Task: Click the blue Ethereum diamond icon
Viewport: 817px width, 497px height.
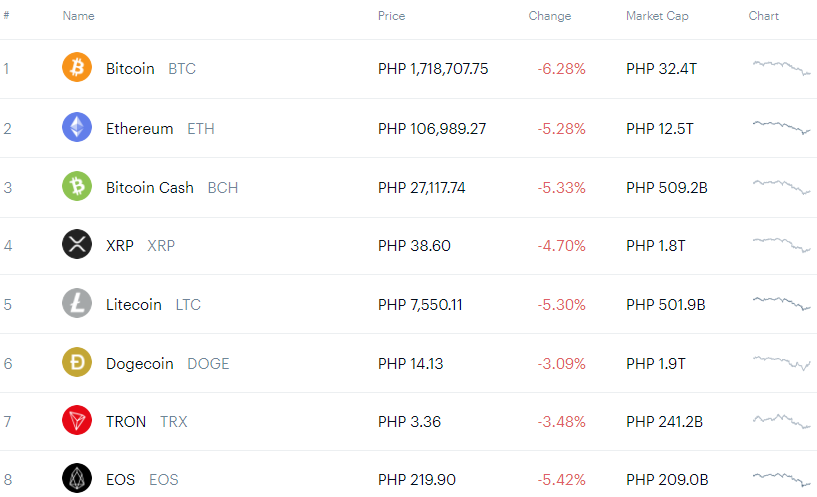Action: pyautogui.click(x=77, y=127)
